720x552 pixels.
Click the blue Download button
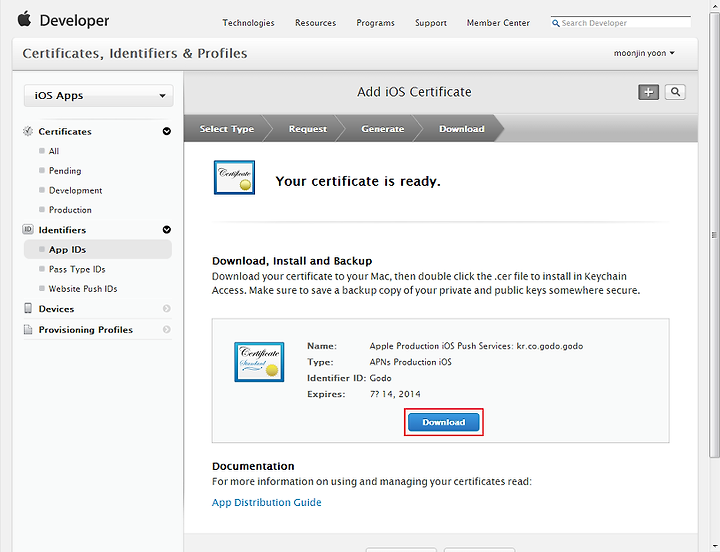[444, 422]
